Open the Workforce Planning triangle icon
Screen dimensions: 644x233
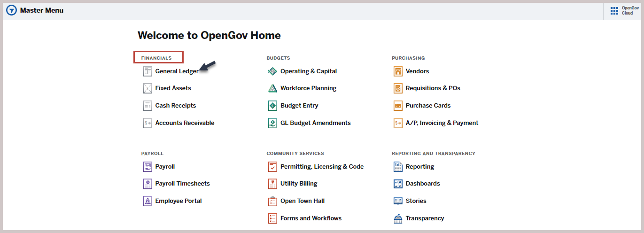273,88
